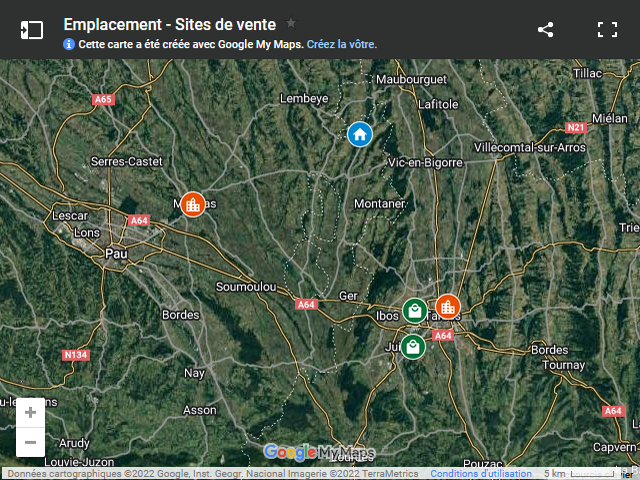Click the lower green shopping bag marker
The height and width of the screenshot is (480, 640).
click(412, 347)
